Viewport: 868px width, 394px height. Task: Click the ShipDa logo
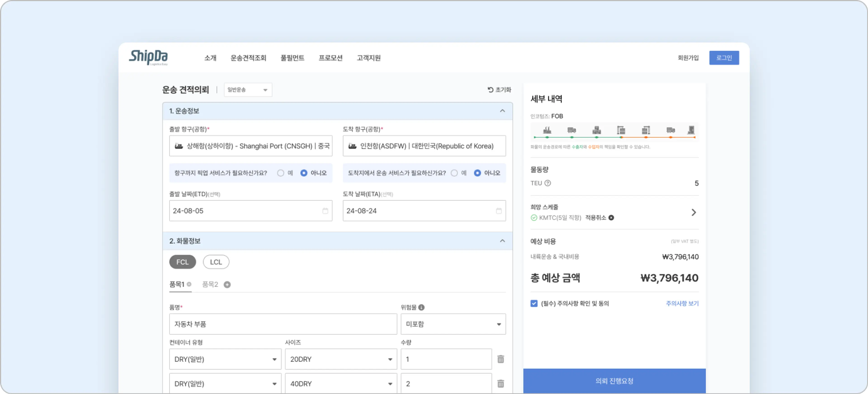click(x=148, y=57)
